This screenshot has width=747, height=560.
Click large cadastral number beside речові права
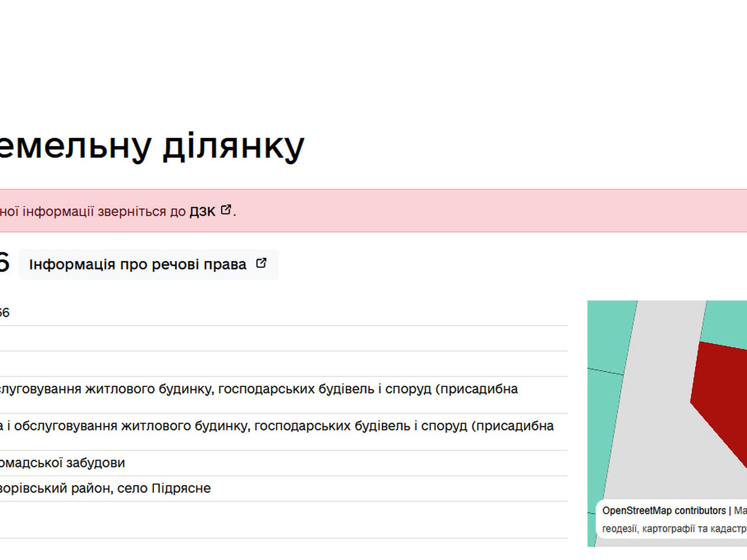[x=3, y=262]
